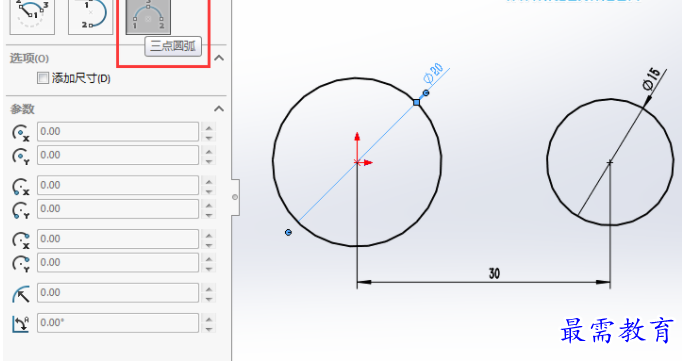Enable the 添加尺寸(D) checkbox
This screenshot has width=682, height=362.
click(x=43, y=78)
